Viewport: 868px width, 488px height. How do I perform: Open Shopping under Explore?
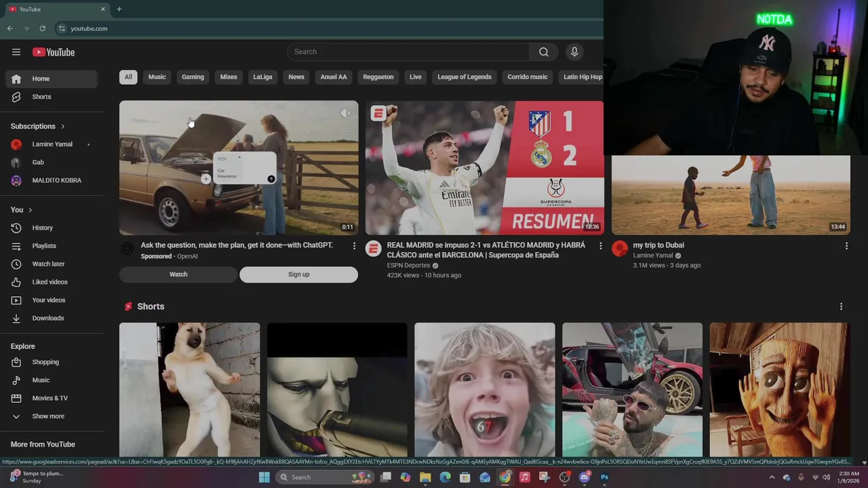click(52, 362)
